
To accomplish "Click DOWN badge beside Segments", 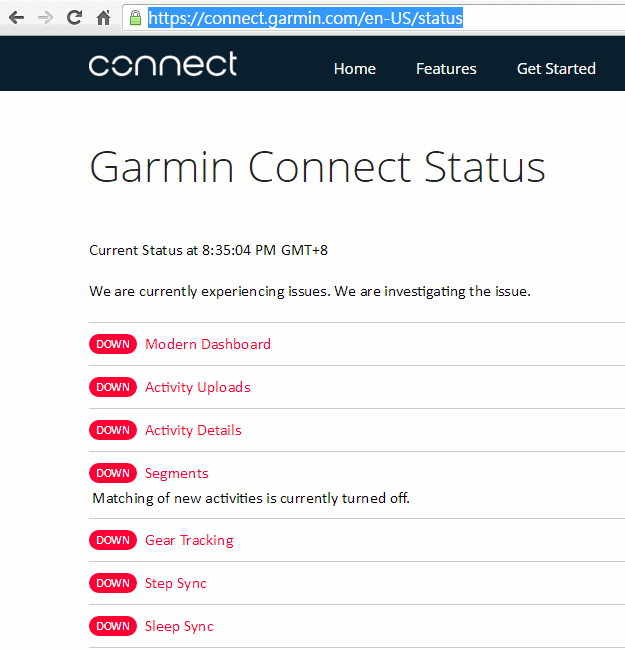I will point(113,473).
